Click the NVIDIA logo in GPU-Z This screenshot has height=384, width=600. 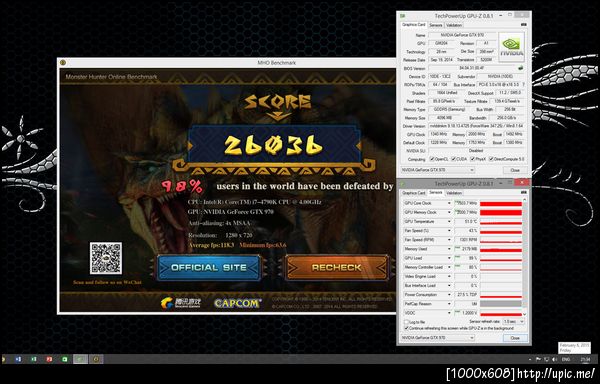point(511,47)
